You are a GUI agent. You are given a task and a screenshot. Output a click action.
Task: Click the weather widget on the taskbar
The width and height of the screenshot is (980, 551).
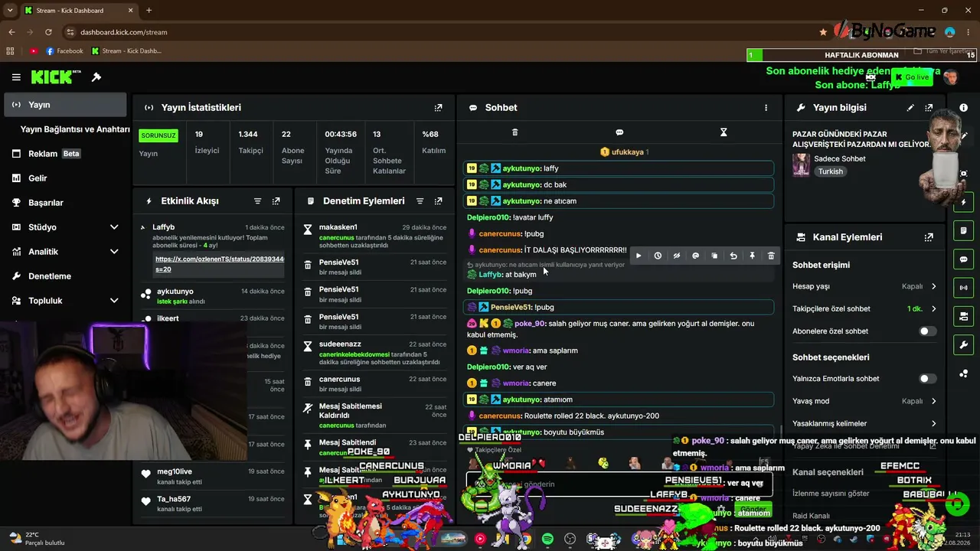click(37, 539)
